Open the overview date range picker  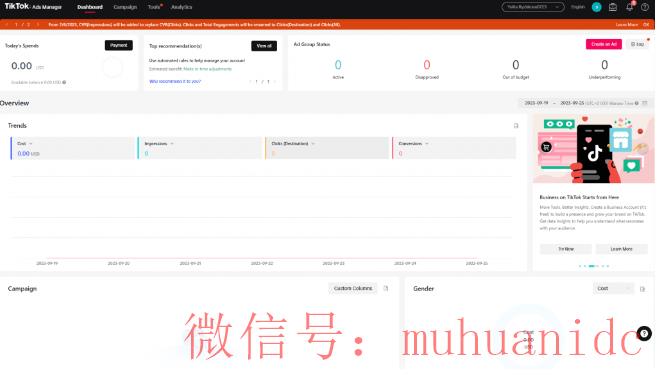click(585, 103)
